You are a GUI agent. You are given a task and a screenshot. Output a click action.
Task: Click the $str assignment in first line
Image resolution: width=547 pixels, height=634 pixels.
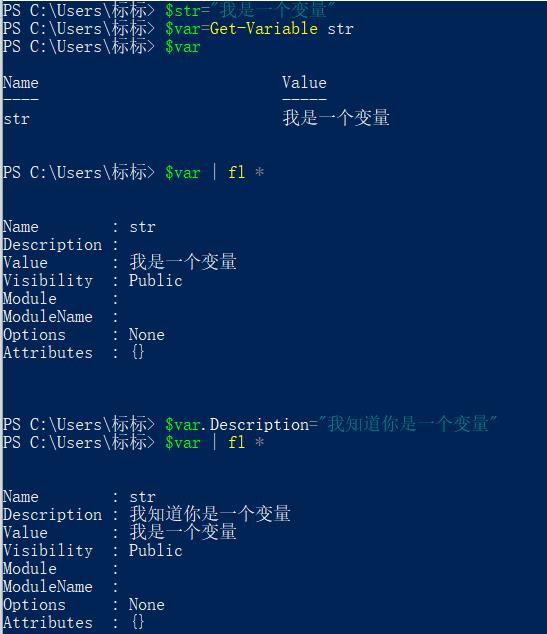pos(250,11)
